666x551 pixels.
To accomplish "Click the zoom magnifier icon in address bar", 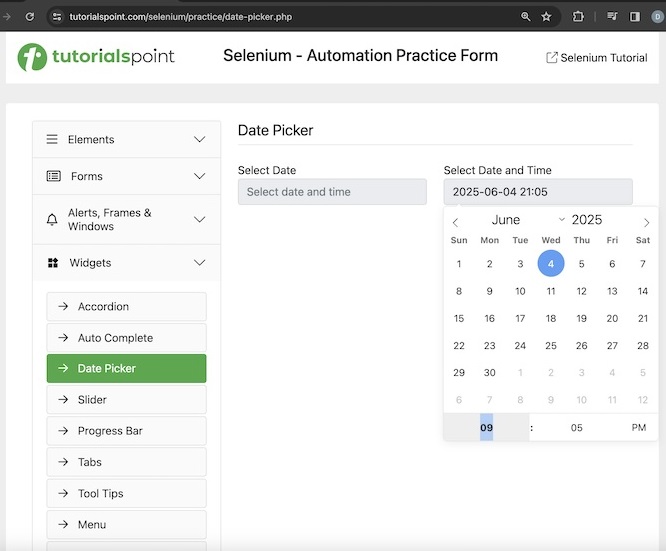I will (x=525, y=17).
